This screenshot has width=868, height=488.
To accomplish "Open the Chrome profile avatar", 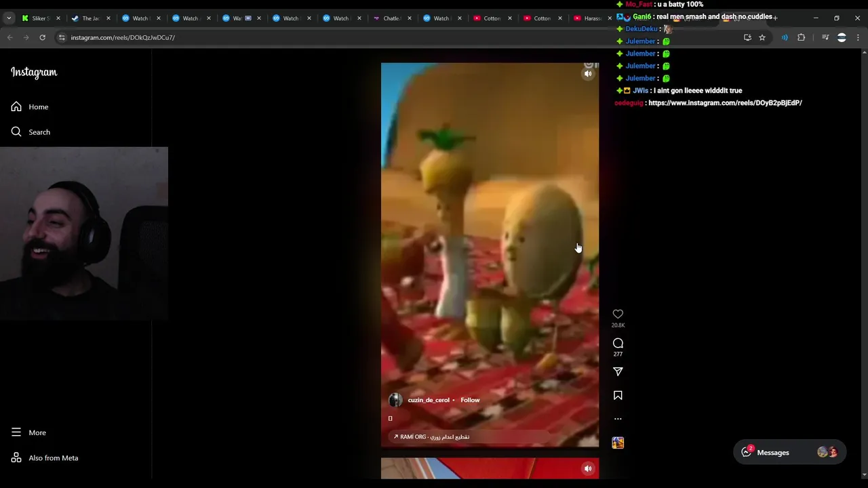I will pyautogui.click(x=842, y=37).
